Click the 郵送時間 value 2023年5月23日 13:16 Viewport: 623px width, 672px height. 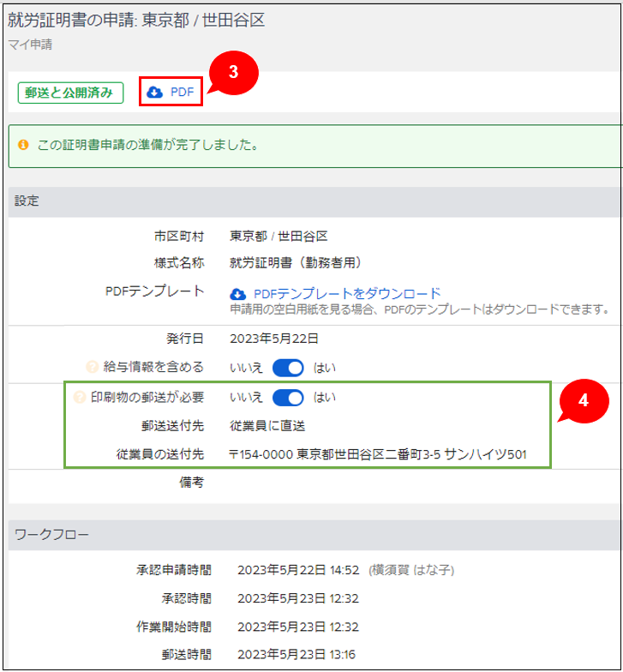[x=297, y=655]
